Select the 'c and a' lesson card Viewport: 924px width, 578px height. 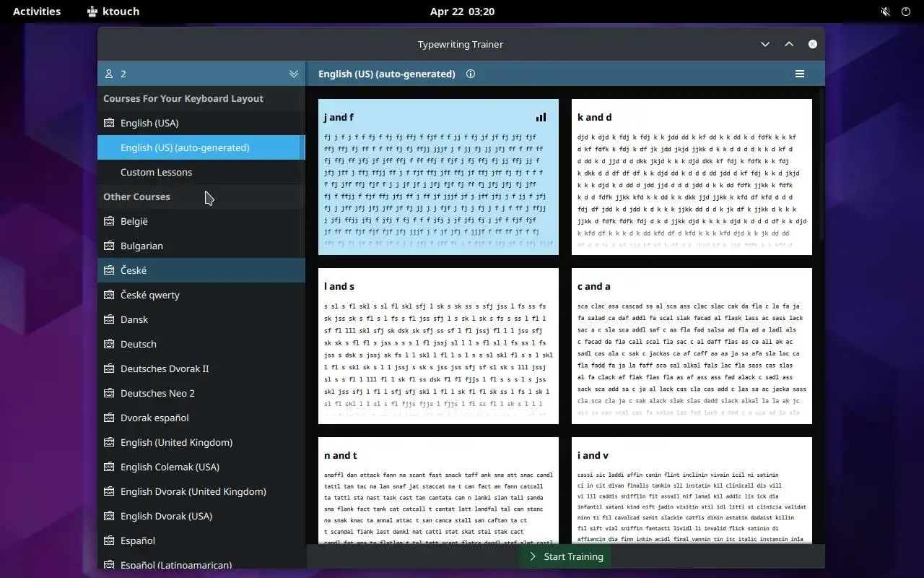692,346
